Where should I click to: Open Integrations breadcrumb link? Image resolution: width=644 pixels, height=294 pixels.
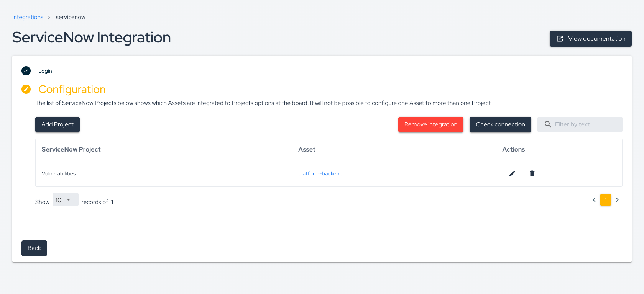pos(28,17)
